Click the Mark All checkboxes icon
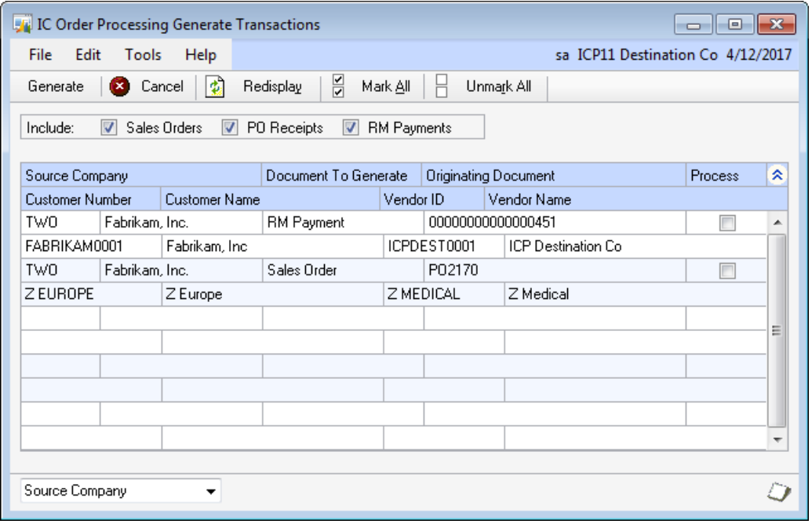The height and width of the screenshot is (524, 812). coord(339,86)
